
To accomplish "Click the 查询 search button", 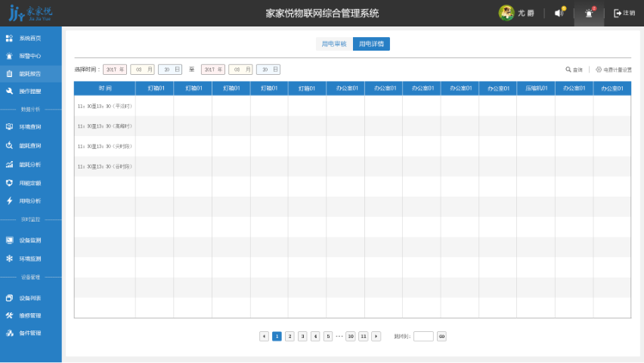I will coord(574,70).
